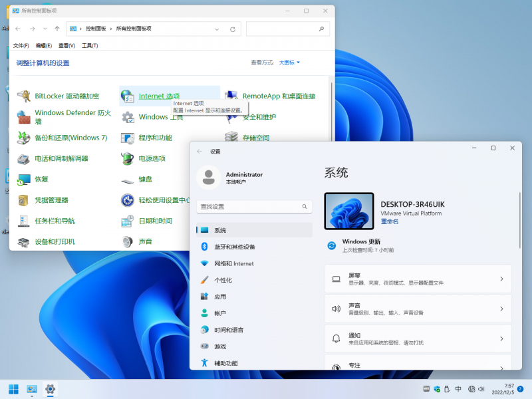The height and width of the screenshot is (399, 532).
Task: Refresh the Control Panel address bar
Action: (x=233, y=29)
